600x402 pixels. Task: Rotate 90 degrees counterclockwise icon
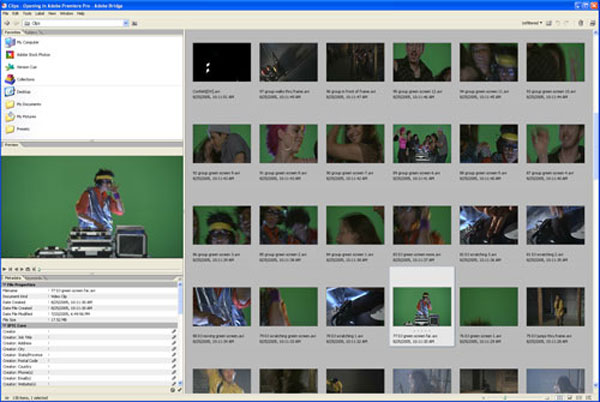click(558, 23)
